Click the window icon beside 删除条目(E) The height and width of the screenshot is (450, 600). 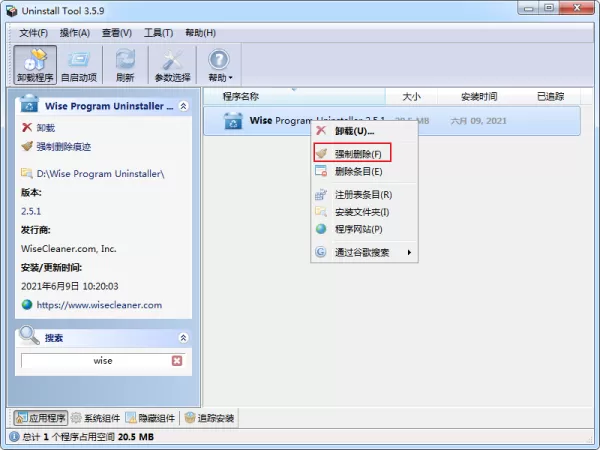(321, 171)
